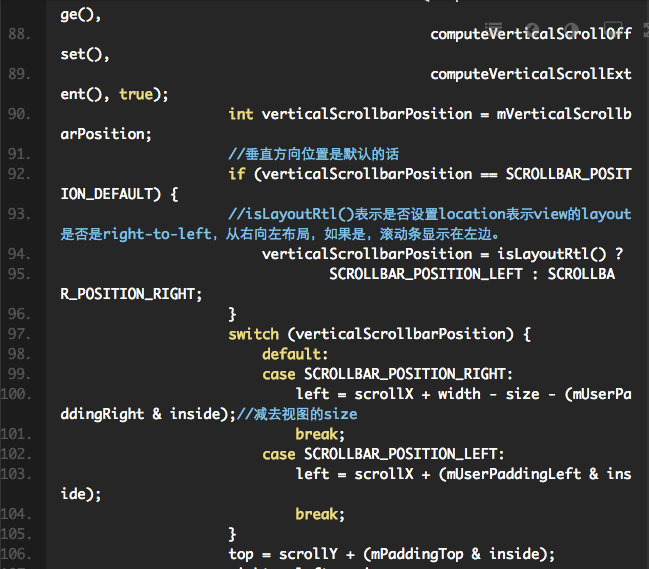The image size is (649, 569).
Task: Click line number 105
Action: tap(16, 533)
